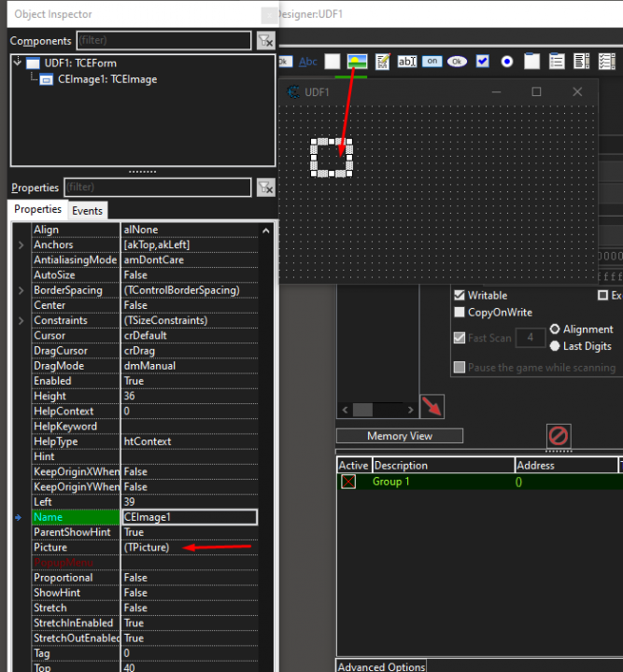The height and width of the screenshot is (672, 623).
Task: Click the red arrow add-address icon
Action: pos(432,406)
